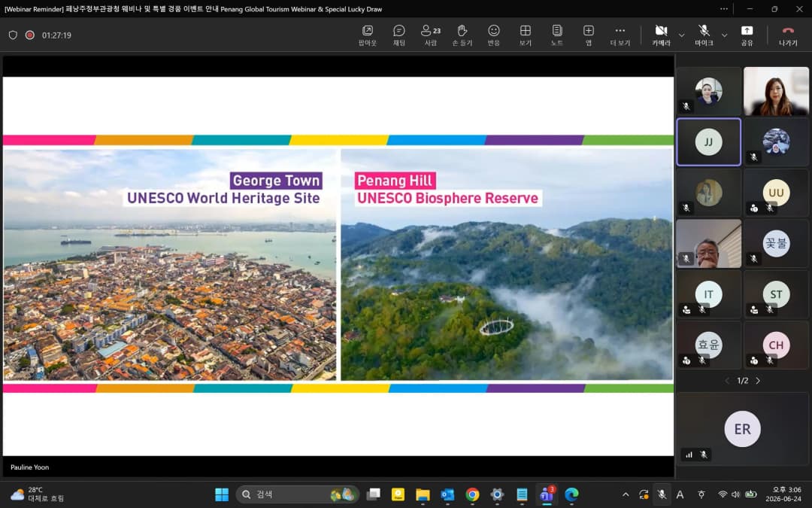Select the IT participant tile
This screenshot has width=812, height=508.
coord(708,294)
